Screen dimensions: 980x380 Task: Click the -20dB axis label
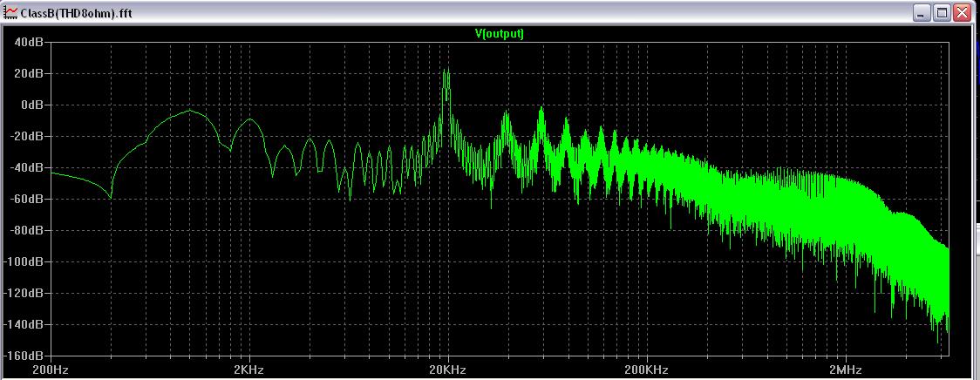[x=25, y=136]
